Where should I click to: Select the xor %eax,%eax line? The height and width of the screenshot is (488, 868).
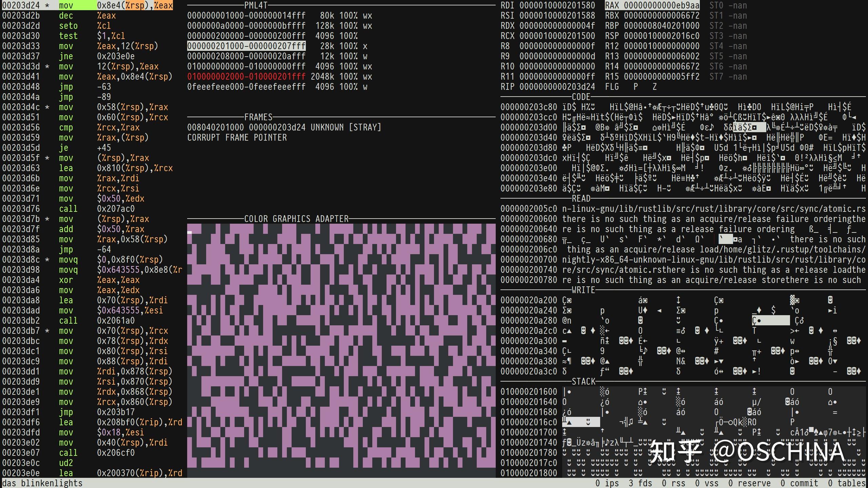point(71,280)
